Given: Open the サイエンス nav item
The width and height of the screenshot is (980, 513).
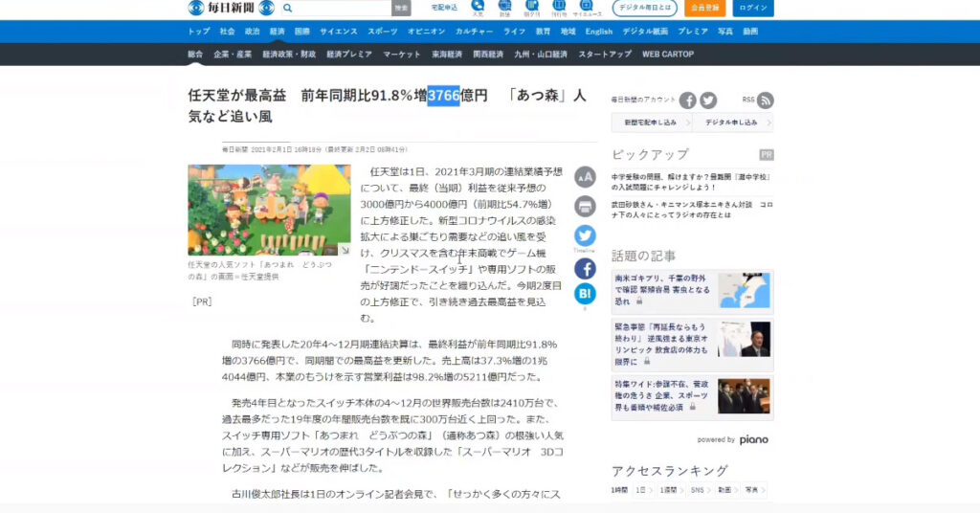Looking at the screenshot, I should pyautogui.click(x=339, y=32).
